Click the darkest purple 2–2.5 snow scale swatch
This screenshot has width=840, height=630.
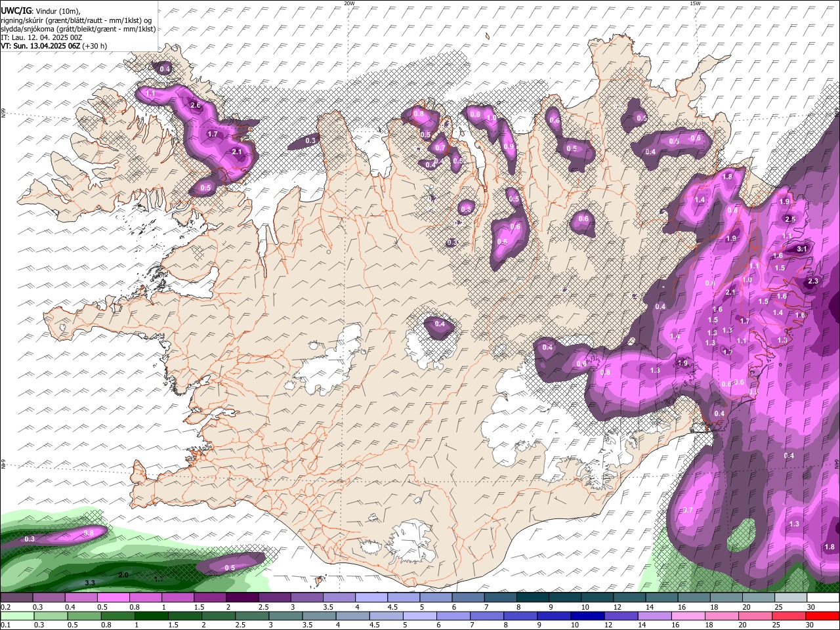[x=241, y=598]
